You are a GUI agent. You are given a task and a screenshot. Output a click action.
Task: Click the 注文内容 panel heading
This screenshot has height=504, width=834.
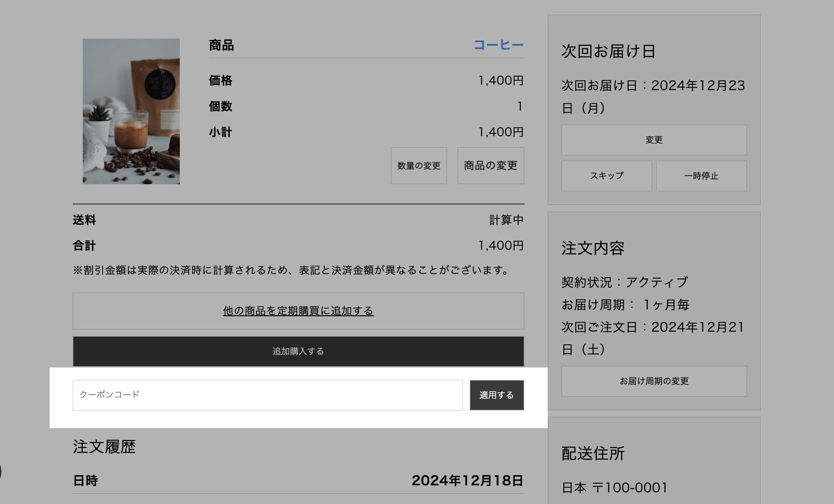pos(593,248)
